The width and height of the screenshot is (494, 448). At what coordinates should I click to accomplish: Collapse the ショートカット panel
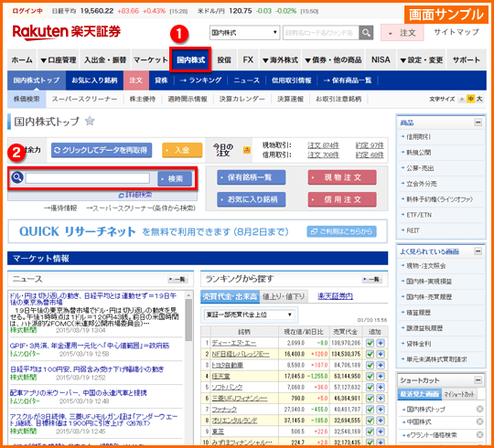point(478,380)
